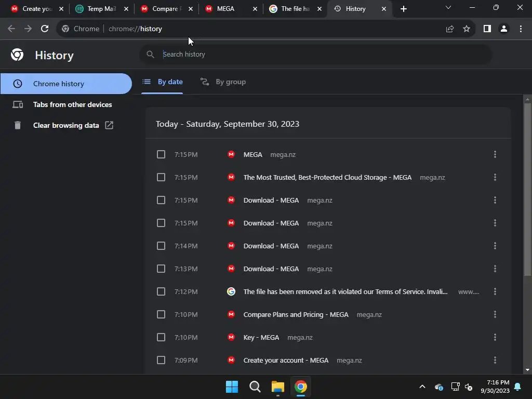Click the muted volume tray icon
Viewport: 532px width, 399px height.
tap(469, 387)
